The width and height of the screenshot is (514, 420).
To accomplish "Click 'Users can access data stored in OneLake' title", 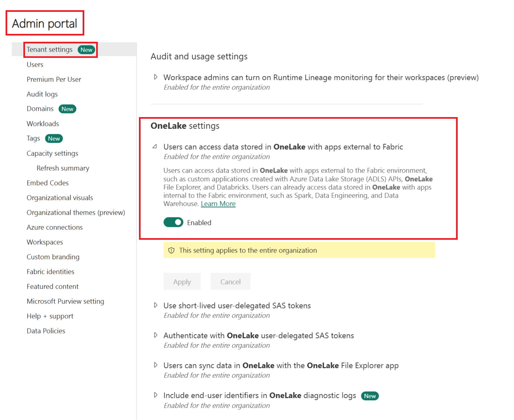I will point(283,147).
